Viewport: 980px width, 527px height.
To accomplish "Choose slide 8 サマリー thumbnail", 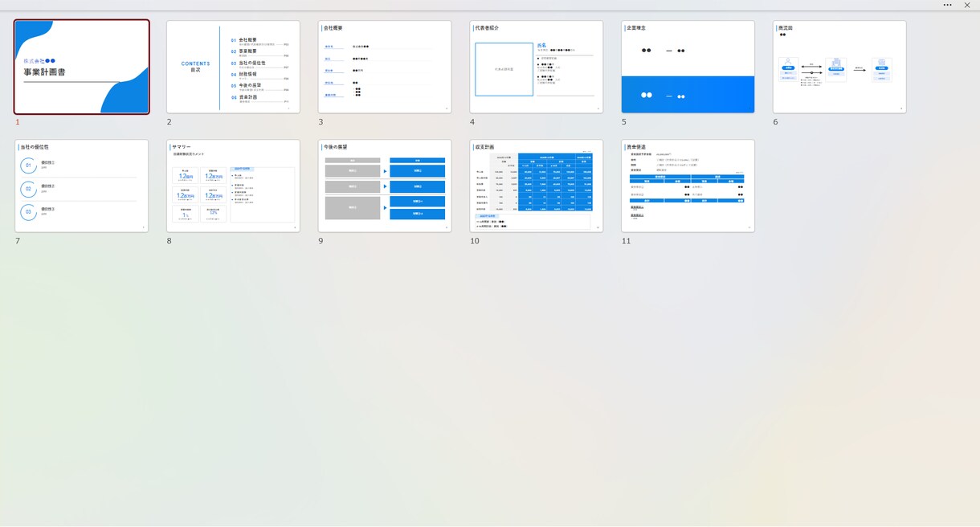I will click(233, 186).
